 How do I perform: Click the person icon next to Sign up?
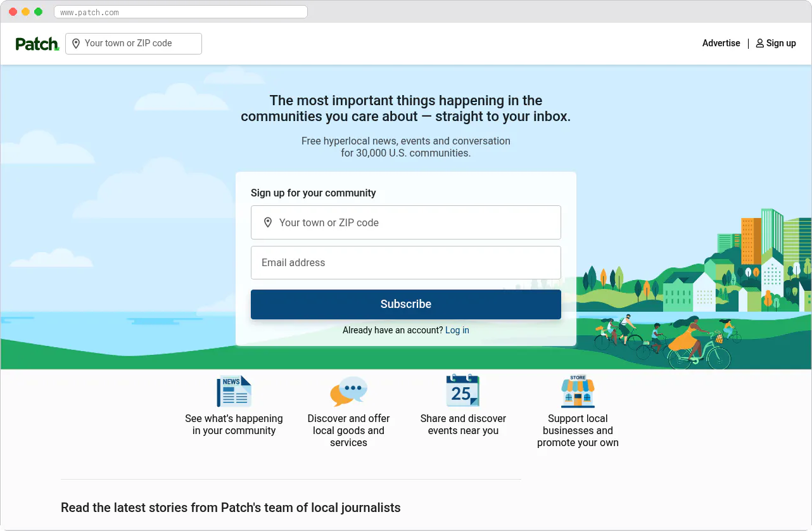coord(759,43)
